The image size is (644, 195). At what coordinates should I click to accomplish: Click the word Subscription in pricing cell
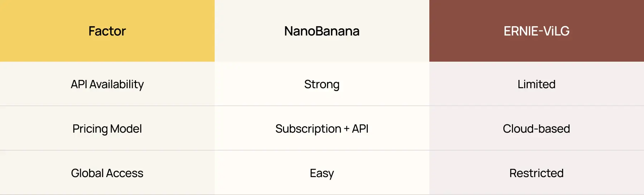(x=308, y=129)
